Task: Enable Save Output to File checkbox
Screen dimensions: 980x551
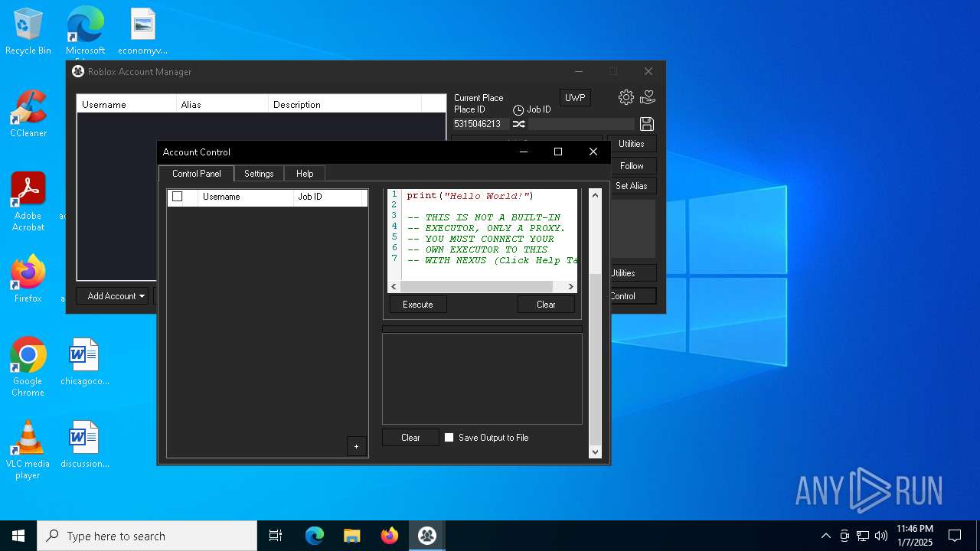Action: (449, 438)
